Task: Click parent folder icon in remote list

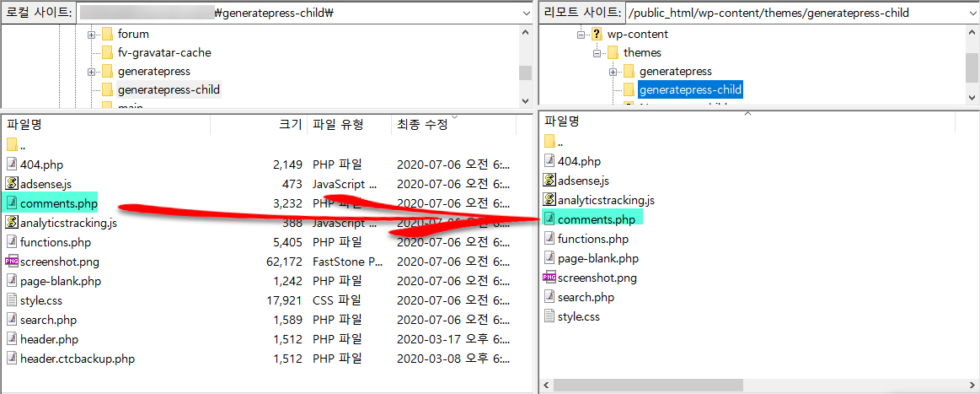Action: tap(549, 142)
